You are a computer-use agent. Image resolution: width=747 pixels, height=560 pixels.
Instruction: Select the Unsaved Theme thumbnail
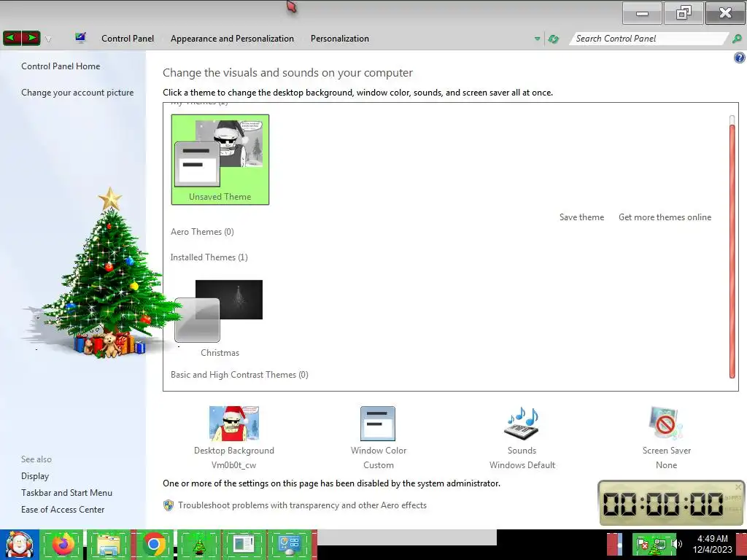(x=220, y=160)
